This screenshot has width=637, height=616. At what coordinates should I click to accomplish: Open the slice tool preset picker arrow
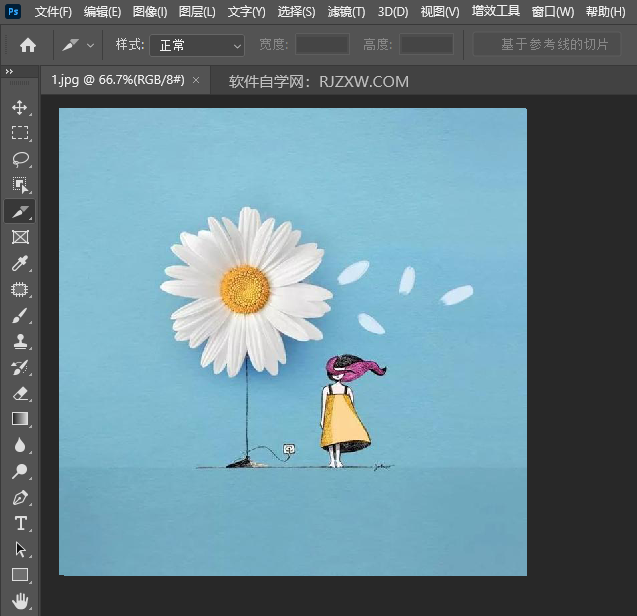(91, 45)
